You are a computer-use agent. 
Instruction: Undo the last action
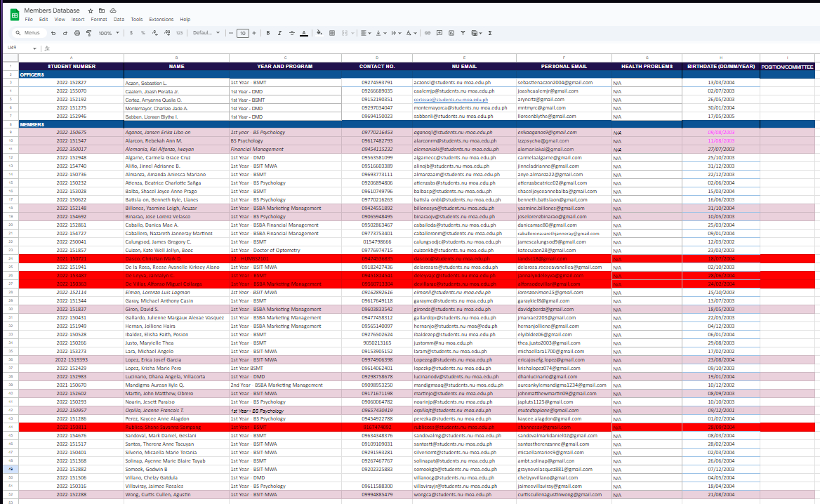tap(53, 33)
